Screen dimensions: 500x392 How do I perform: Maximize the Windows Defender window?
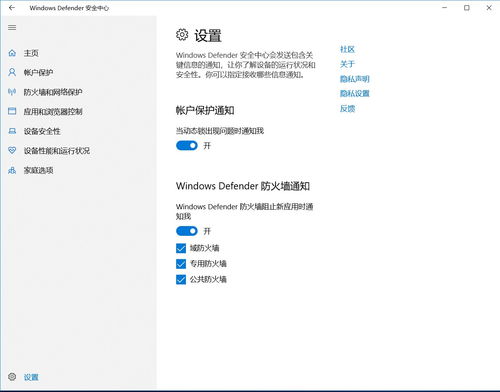tap(467, 8)
